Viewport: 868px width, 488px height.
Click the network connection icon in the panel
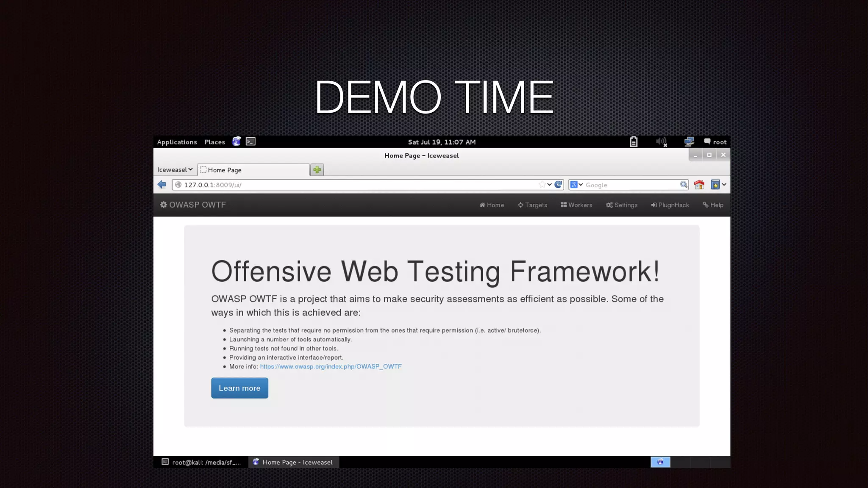pos(689,142)
